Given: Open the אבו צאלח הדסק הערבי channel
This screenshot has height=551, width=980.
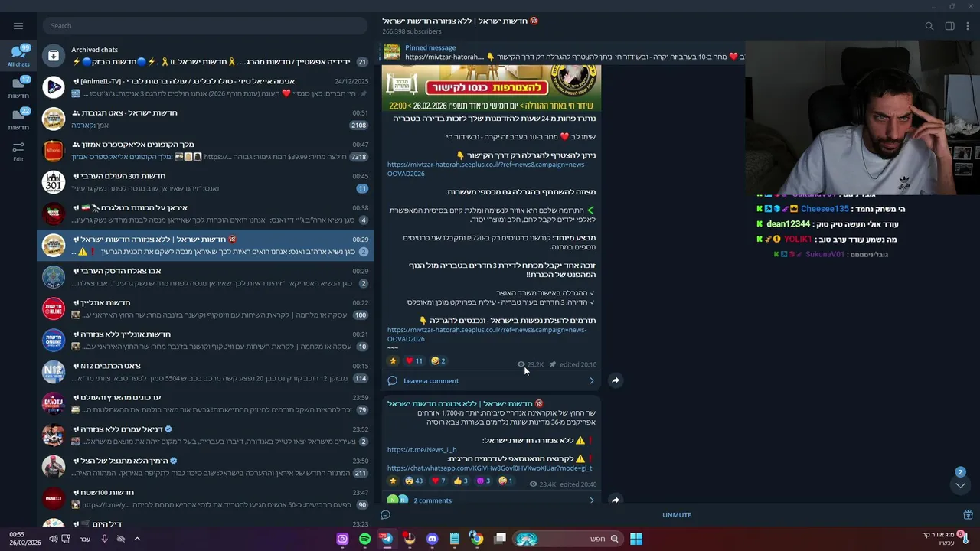Looking at the screenshot, I should click(x=205, y=277).
